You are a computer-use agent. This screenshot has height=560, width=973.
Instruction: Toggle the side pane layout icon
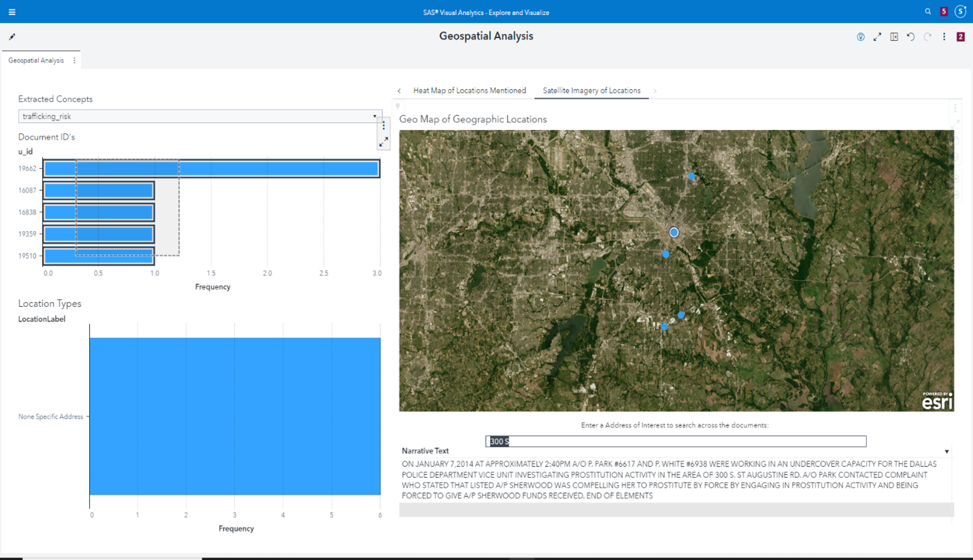click(x=894, y=37)
